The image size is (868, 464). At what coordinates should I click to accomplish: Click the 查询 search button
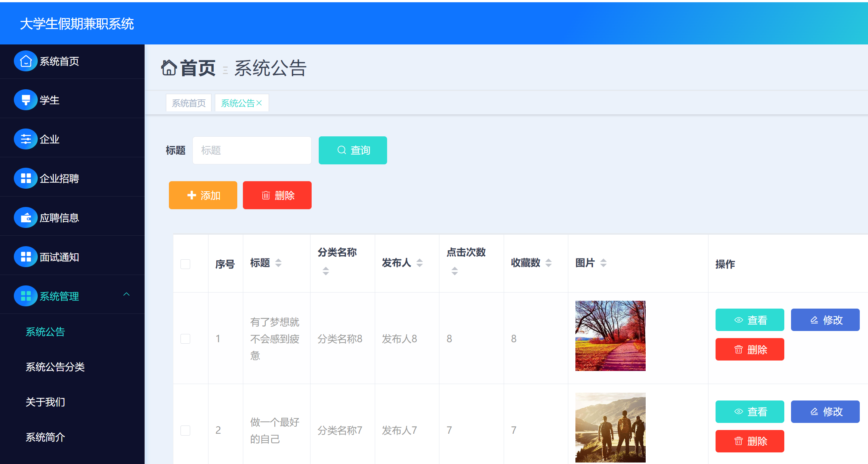coord(353,150)
